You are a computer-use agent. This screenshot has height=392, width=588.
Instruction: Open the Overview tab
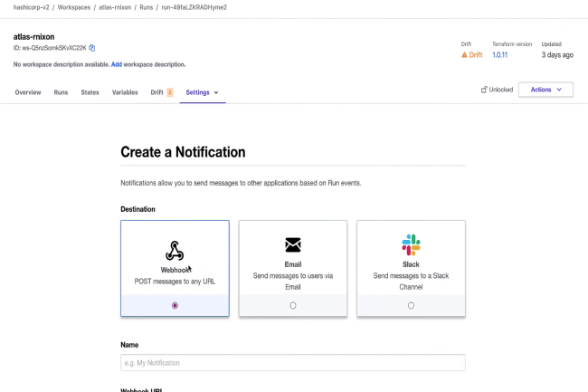28,92
